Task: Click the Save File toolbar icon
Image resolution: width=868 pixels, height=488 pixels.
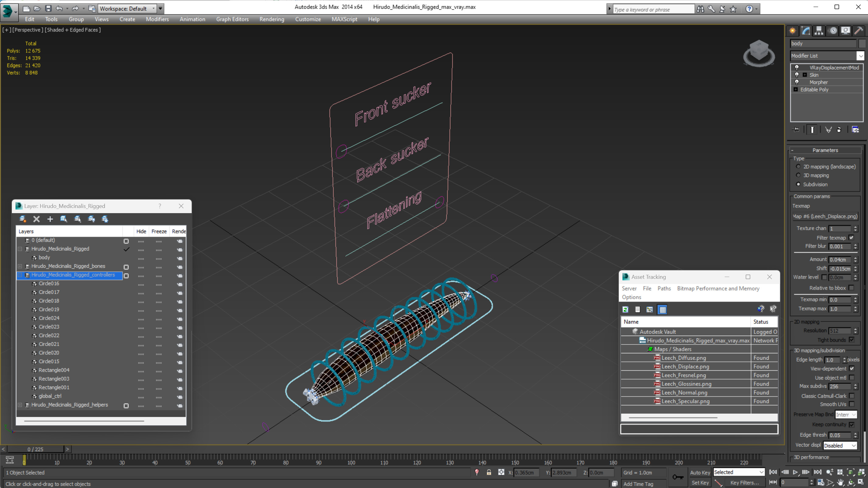Action: coord(48,9)
